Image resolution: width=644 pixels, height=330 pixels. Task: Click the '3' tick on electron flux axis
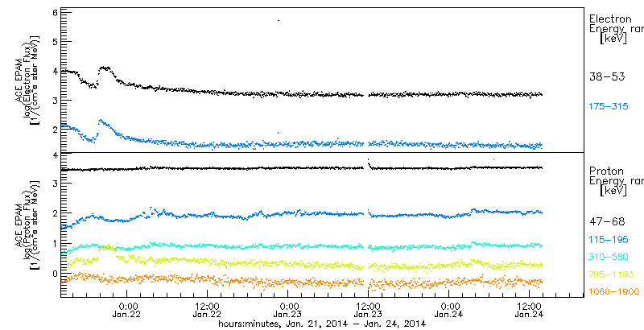click(56, 100)
